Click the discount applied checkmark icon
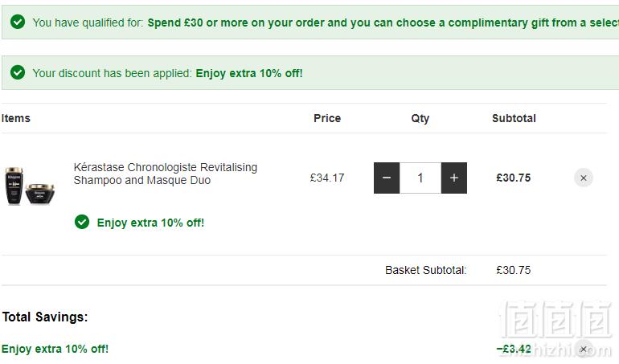Screen dimensions: 619x364 coord(18,72)
